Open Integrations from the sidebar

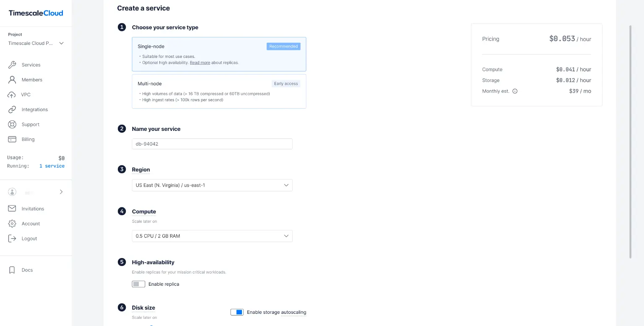point(34,110)
